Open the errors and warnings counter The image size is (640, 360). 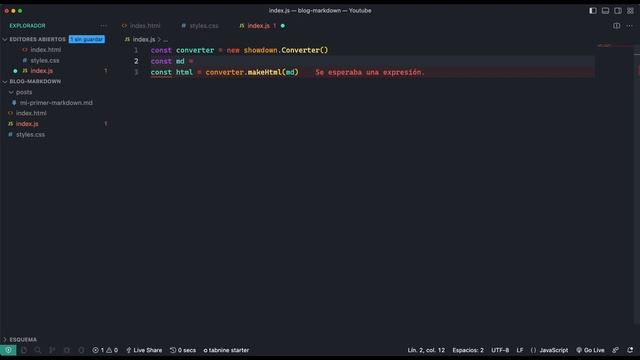pos(105,350)
